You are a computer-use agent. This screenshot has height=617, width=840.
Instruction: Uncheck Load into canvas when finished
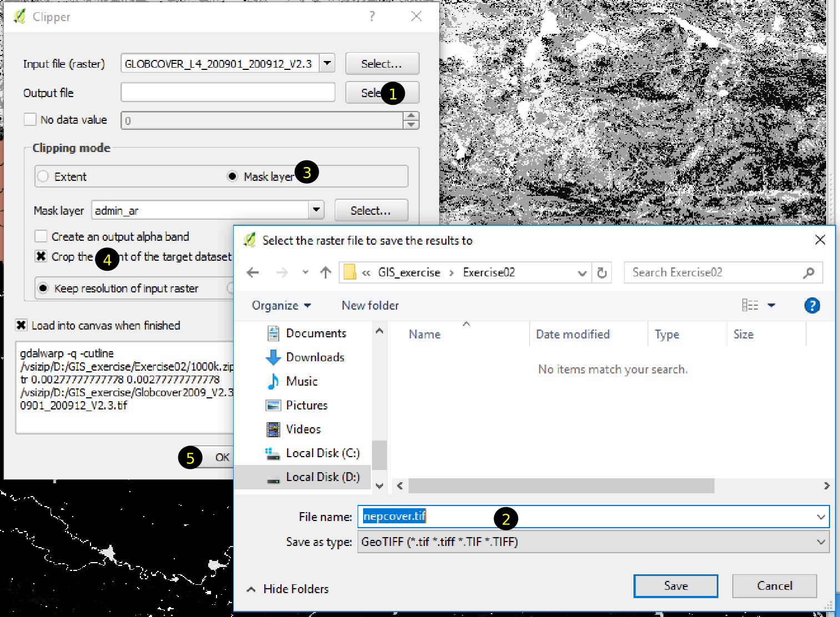click(x=22, y=325)
